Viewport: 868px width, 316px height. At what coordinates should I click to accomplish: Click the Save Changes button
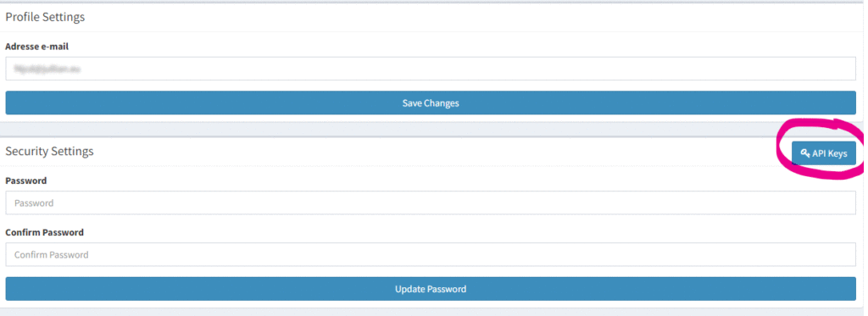[431, 103]
